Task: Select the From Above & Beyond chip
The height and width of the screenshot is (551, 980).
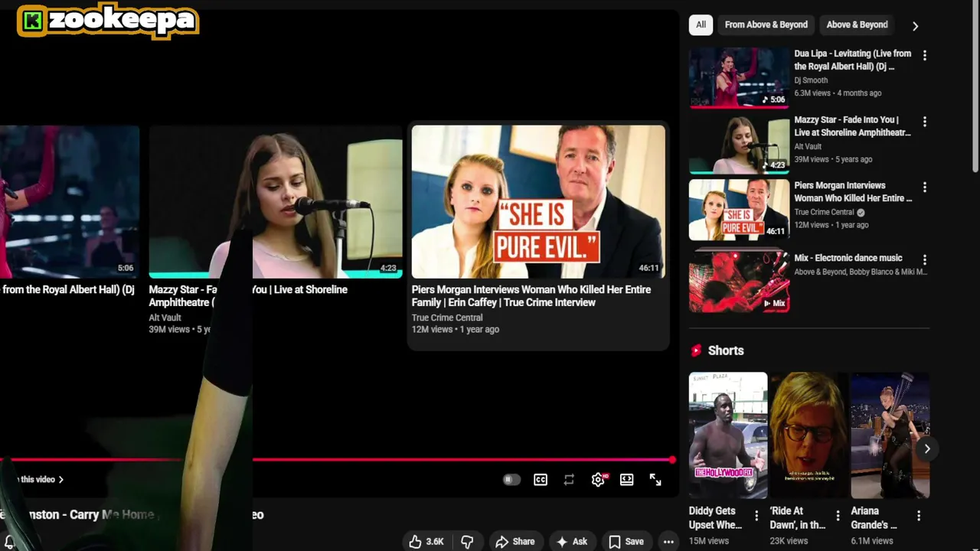Action: (766, 24)
